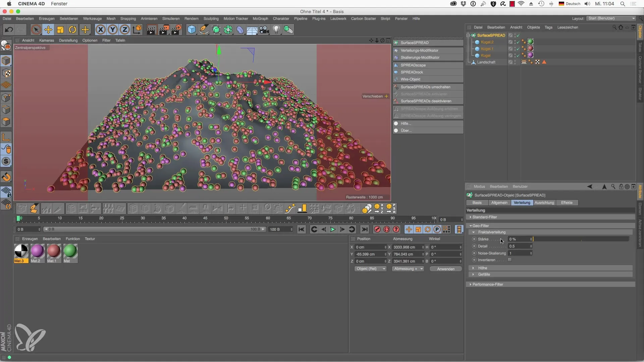Click the record active objects button
Screen dimensions: 644x362
377,230
